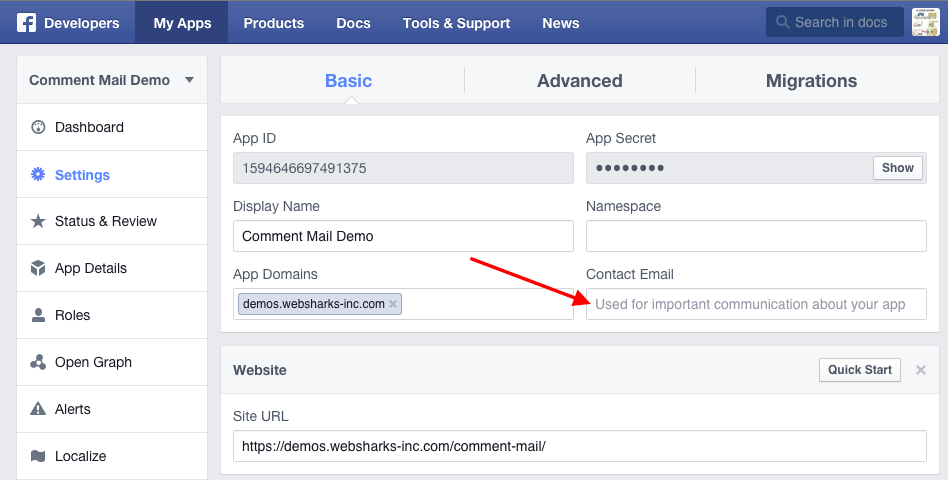Screen dimensions: 948x480
Task: Click the App Domains input field
Action: 403,304
